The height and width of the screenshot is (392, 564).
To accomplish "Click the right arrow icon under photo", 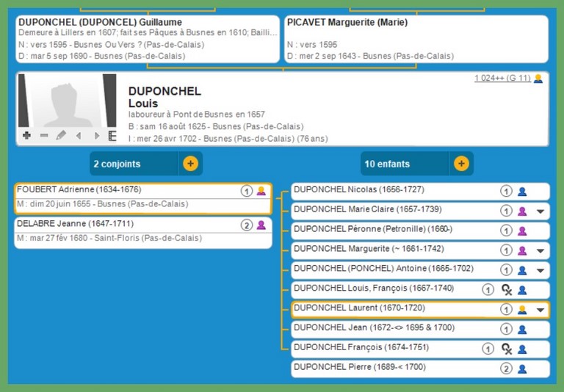I will coord(96,136).
